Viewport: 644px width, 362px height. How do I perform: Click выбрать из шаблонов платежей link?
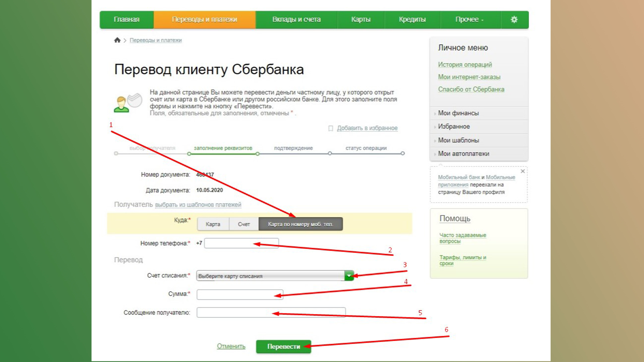(198, 205)
